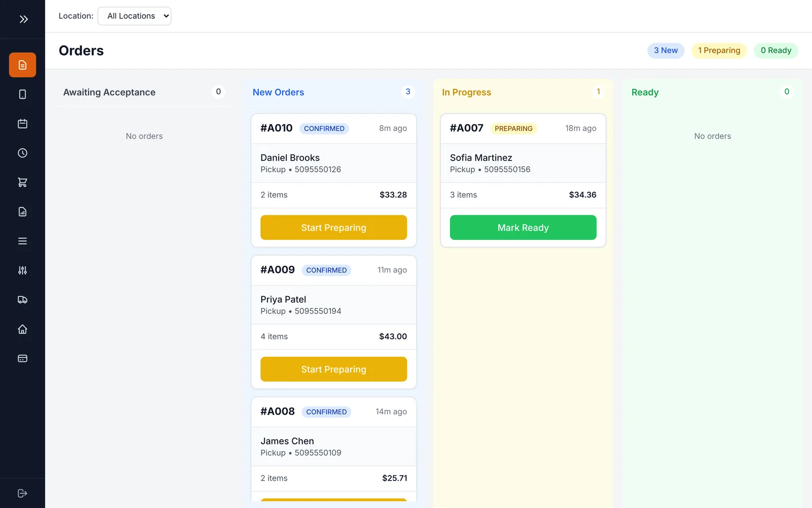The image size is (812, 508).
Task: Open the shopping cart icon in sidebar
Action: [x=22, y=182]
